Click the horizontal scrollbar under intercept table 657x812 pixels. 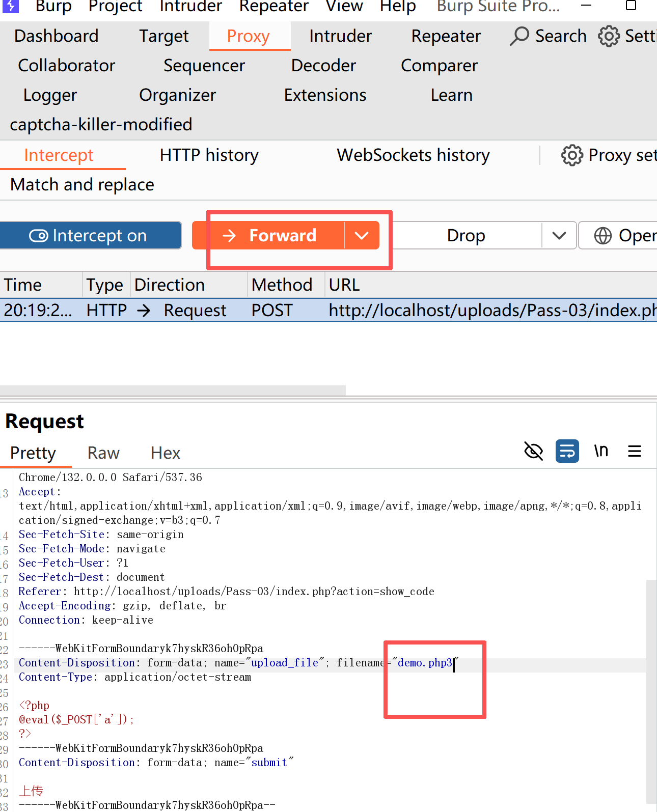click(x=173, y=390)
